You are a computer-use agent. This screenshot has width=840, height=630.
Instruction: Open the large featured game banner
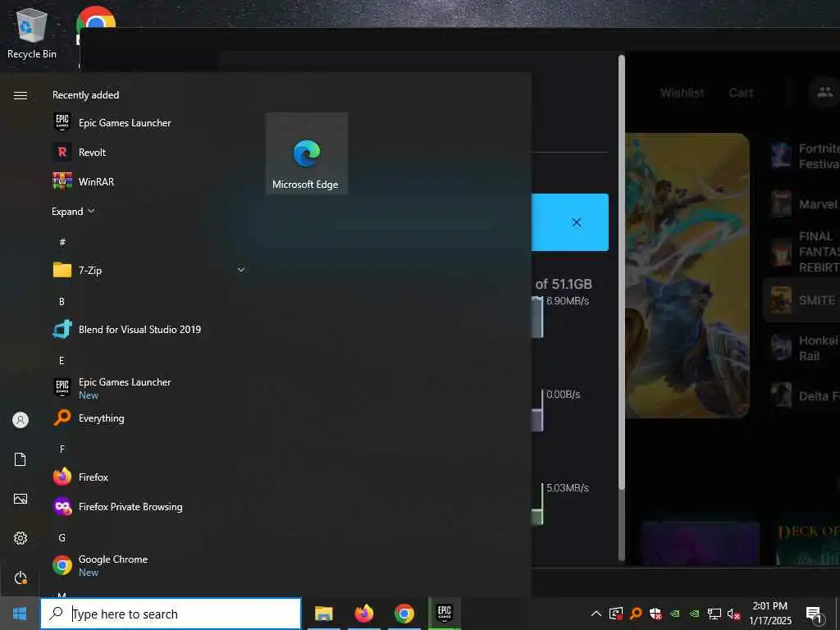point(687,276)
